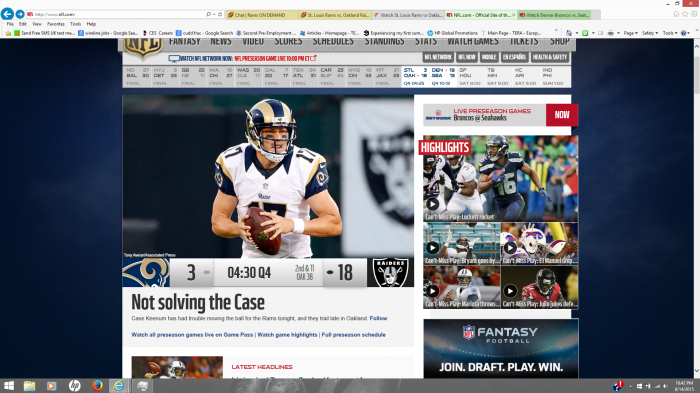Click the latest headlines thumbnail image
Screen dimensions: 700x393
(x=177, y=367)
